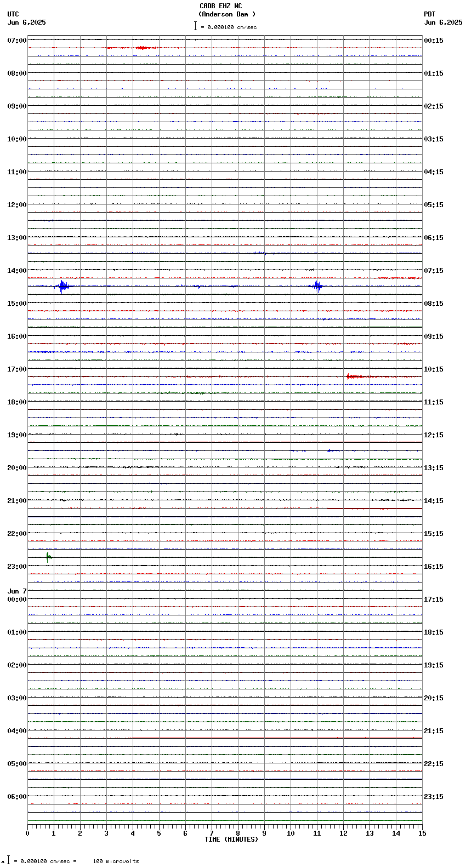
Task: Click the '04:00' UTC time label
Action: click(17, 731)
